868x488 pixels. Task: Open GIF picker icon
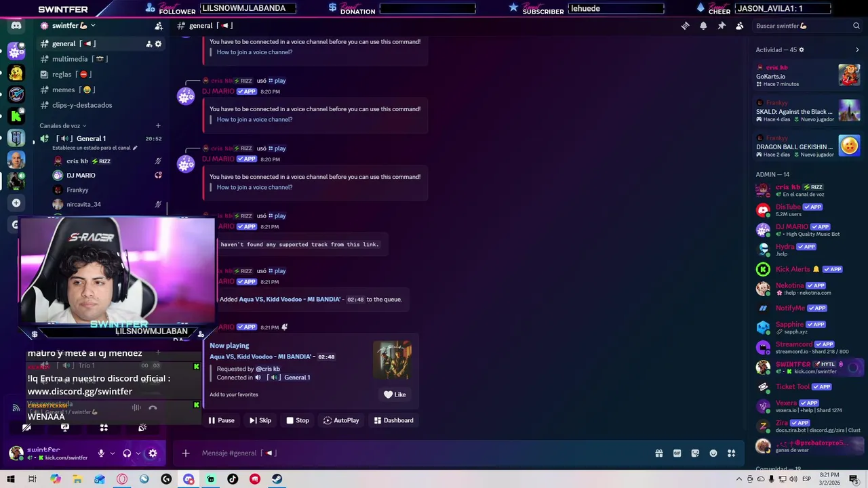click(x=677, y=453)
